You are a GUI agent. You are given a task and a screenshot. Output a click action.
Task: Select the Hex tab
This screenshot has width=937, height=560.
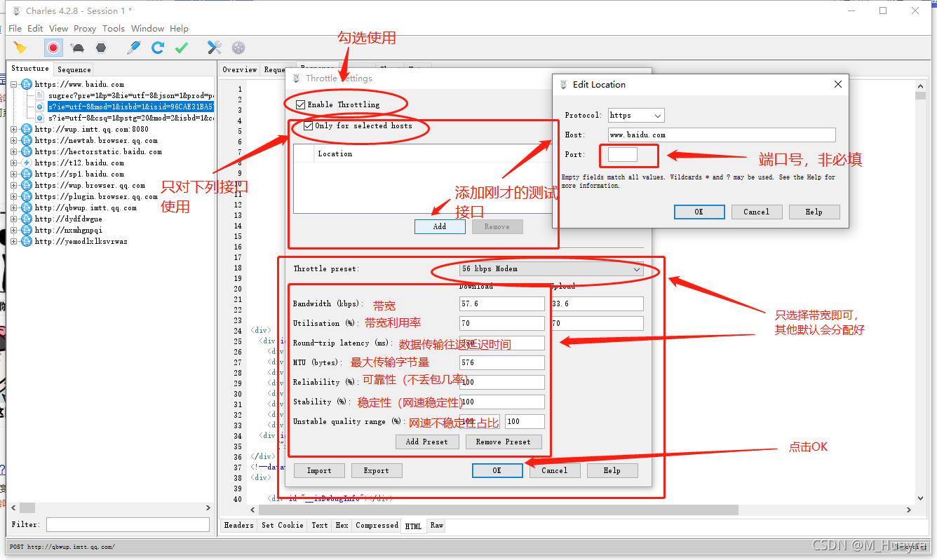[342, 525]
